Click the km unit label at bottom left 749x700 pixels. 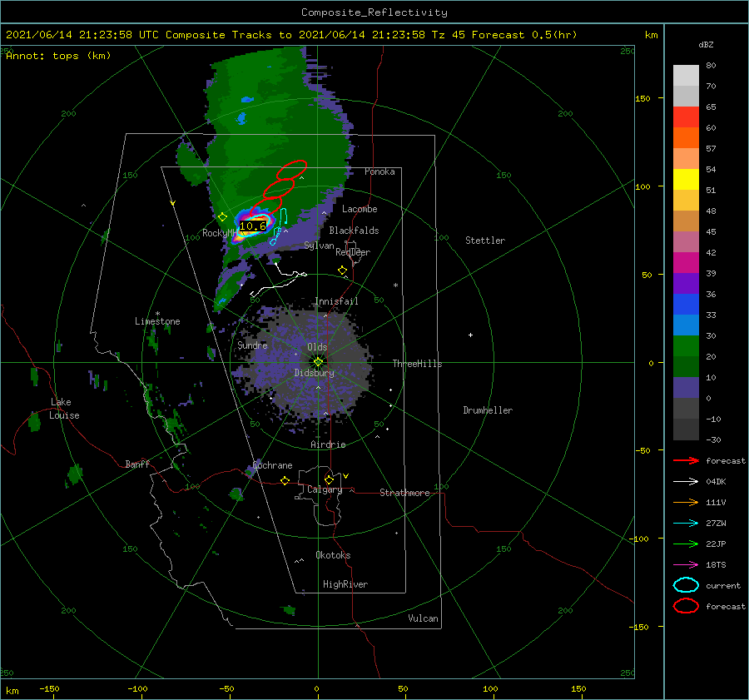(12, 691)
